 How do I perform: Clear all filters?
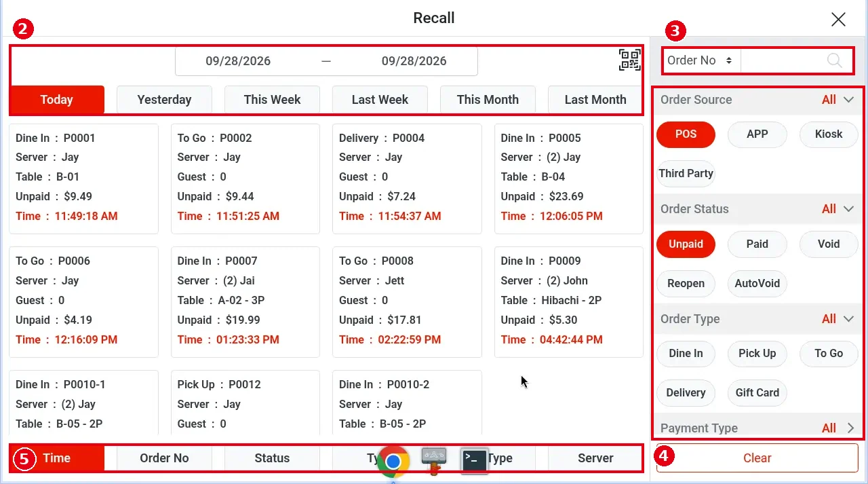pyautogui.click(x=757, y=458)
